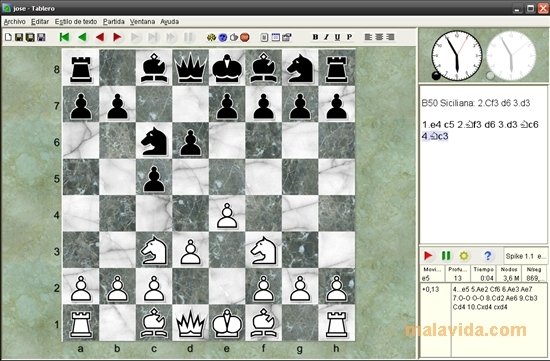
Task: Select black pawn on c5
Action: [154, 179]
